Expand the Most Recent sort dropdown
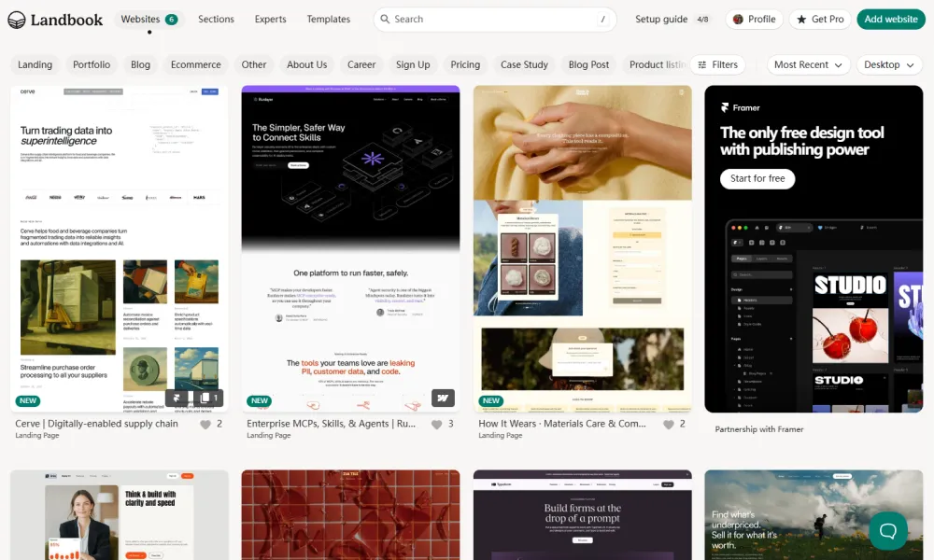The height and width of the screenshot is (560, 934). tap(808, 64)
